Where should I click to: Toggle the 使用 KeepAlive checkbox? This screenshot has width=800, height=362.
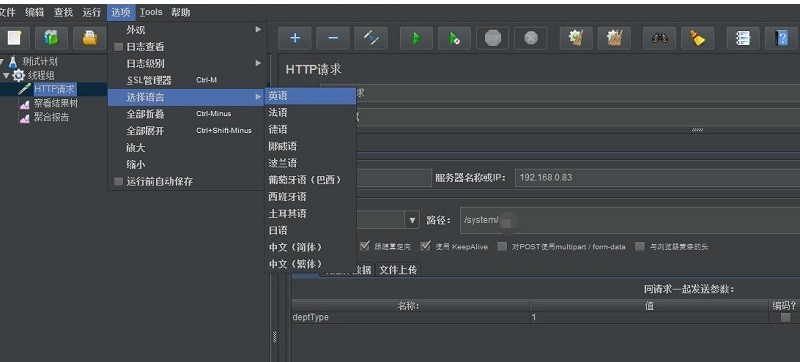tap(426, 246)
